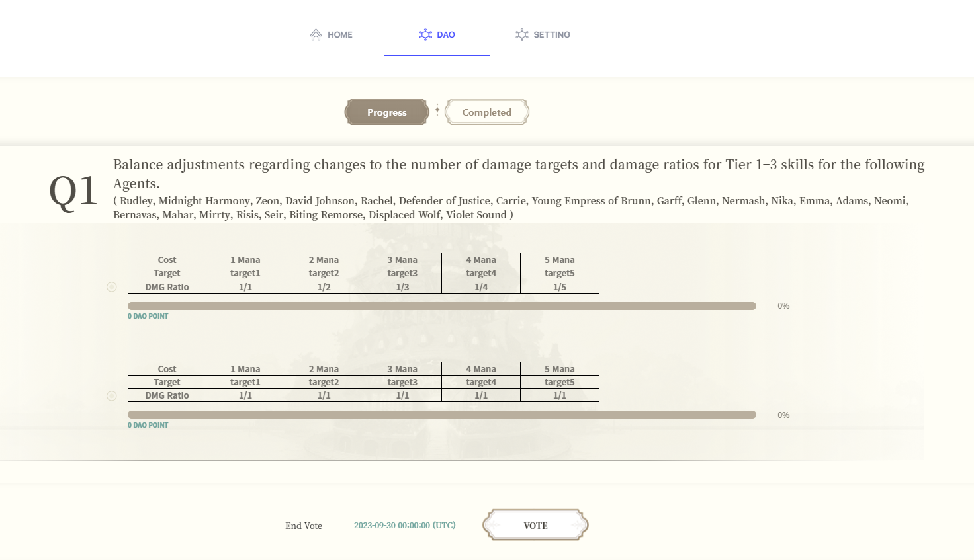Show Completed proposals

pyautogui.click(x=487, y=112)
